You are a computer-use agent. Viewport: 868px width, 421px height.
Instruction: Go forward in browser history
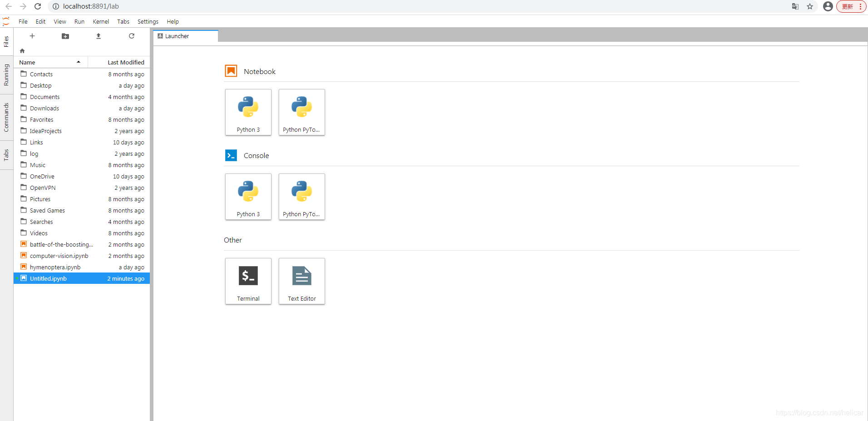tap(23, 6)
